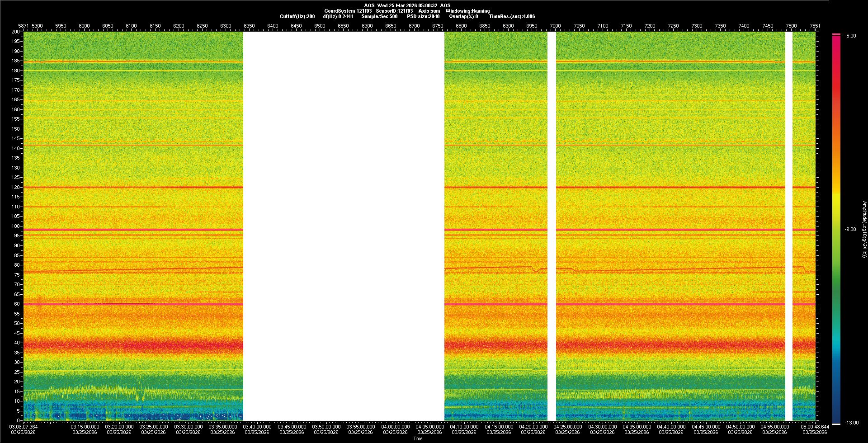The image size is (868, 443).
Task: Click the 120 Hz label on frequency axis
Action: pyautogui.click(x=16, y=187)
